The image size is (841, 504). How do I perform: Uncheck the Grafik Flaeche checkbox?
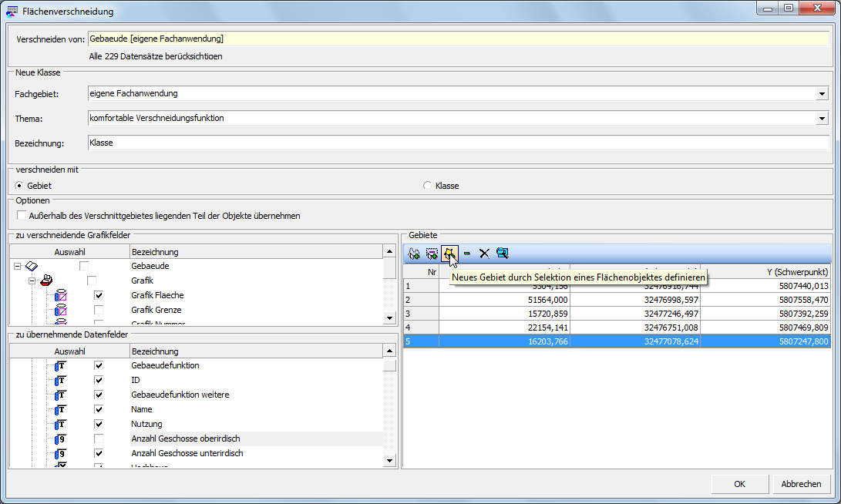[x=99, y=295]
